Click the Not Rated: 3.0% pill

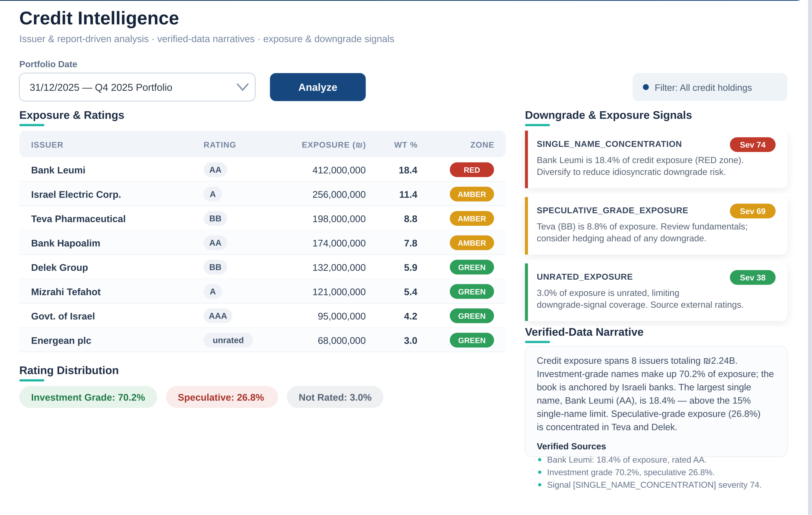[335, 397]
